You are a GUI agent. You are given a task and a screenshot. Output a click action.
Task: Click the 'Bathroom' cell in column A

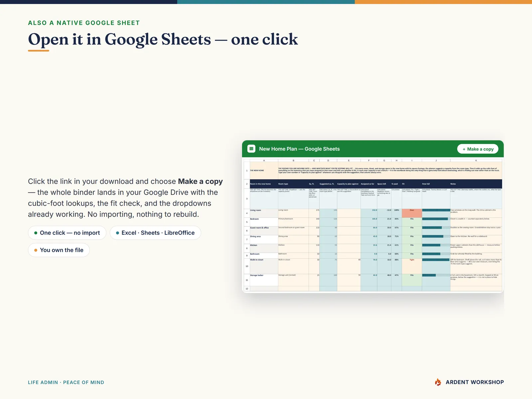(264, 255)
